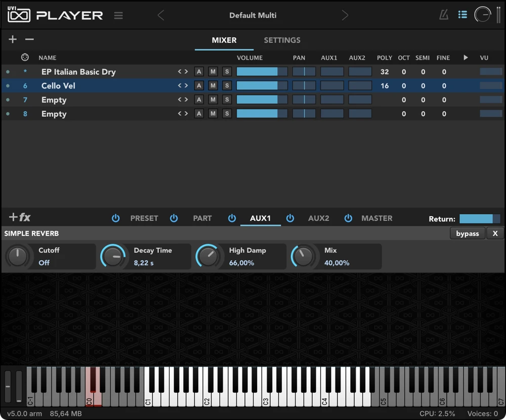Toggle A button on Cello Vel row
The width and height of the screenshot is (506, 420).
[x=199, y=86]
